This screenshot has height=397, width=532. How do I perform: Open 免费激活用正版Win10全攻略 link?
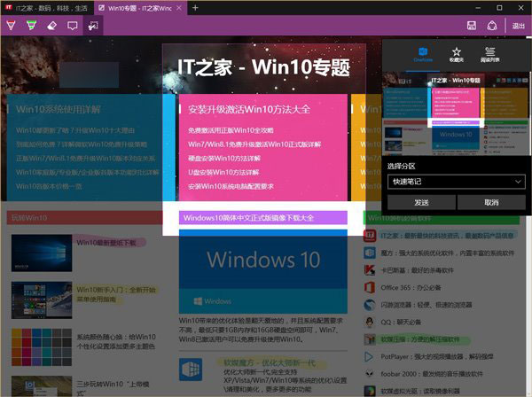(x=231, y=130)
